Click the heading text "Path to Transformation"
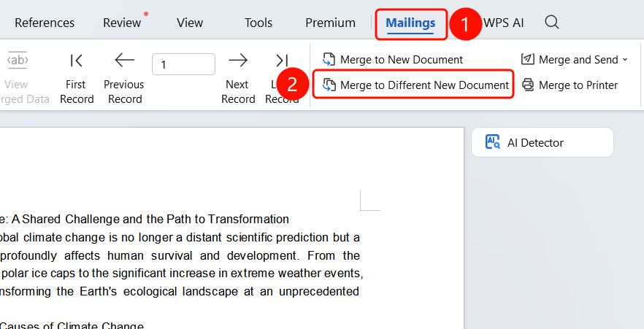The image size is (644, 329). click(x=227, y=220)
